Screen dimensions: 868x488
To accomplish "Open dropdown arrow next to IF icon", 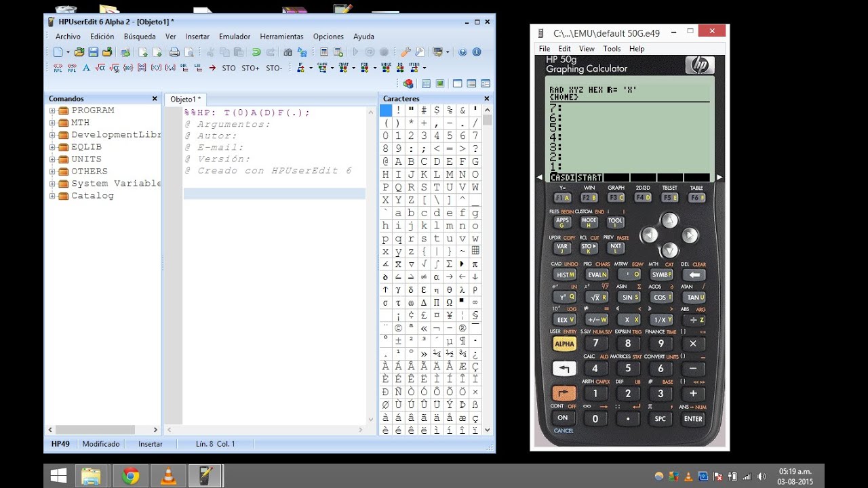I will tap(311, 68).
